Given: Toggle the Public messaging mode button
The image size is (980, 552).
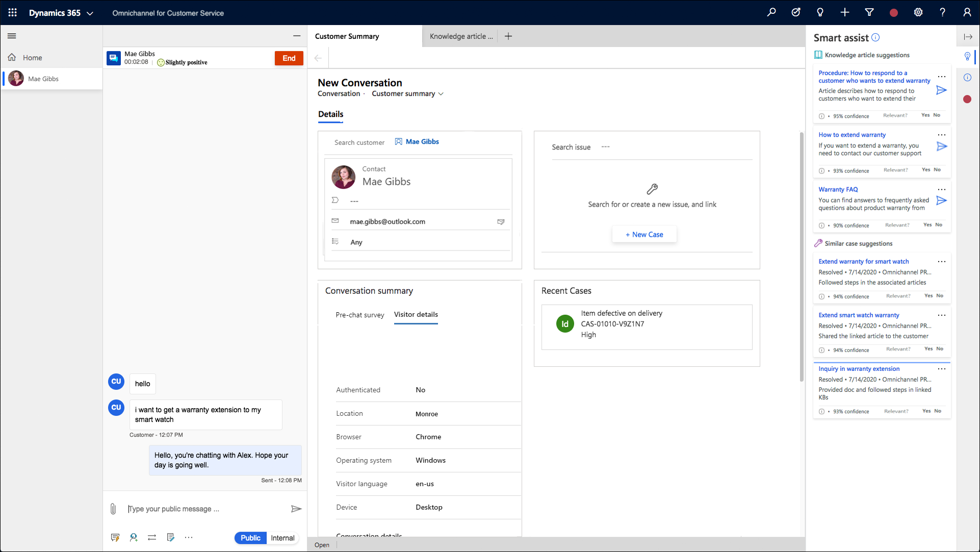Looking at the screenshot, I should [x=250, y=537].
